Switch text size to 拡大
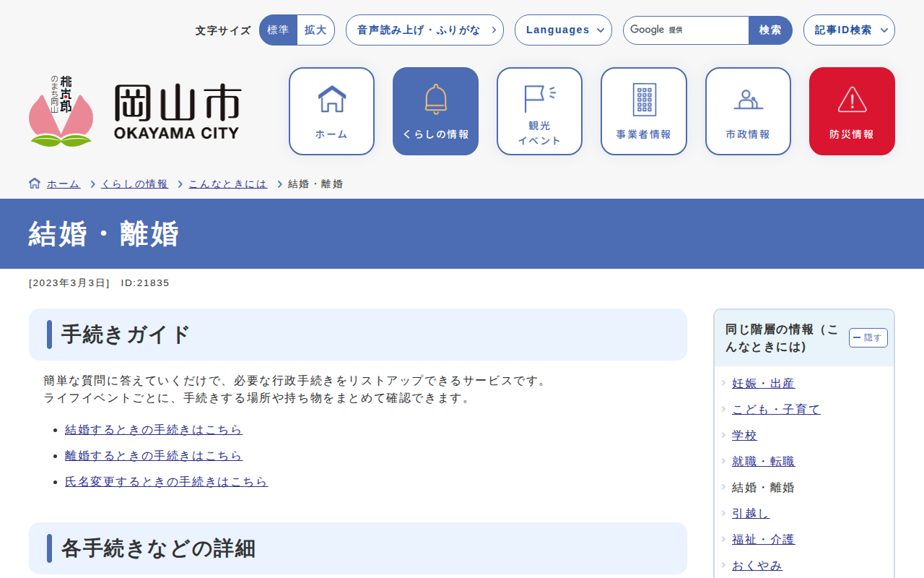Screen dimensions: 924x578 pyautogui.click(x=315, y=30)
